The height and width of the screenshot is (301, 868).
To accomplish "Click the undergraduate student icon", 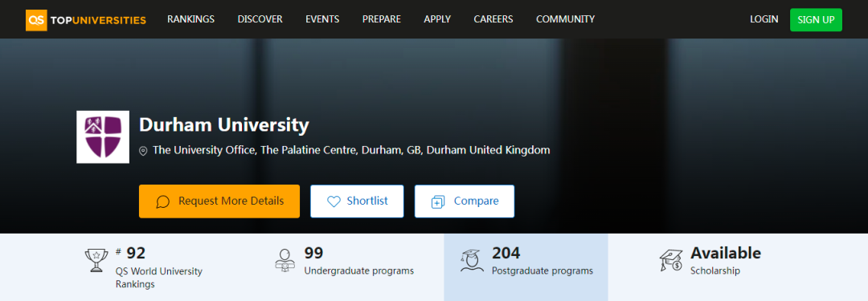I will pos(285,259).
